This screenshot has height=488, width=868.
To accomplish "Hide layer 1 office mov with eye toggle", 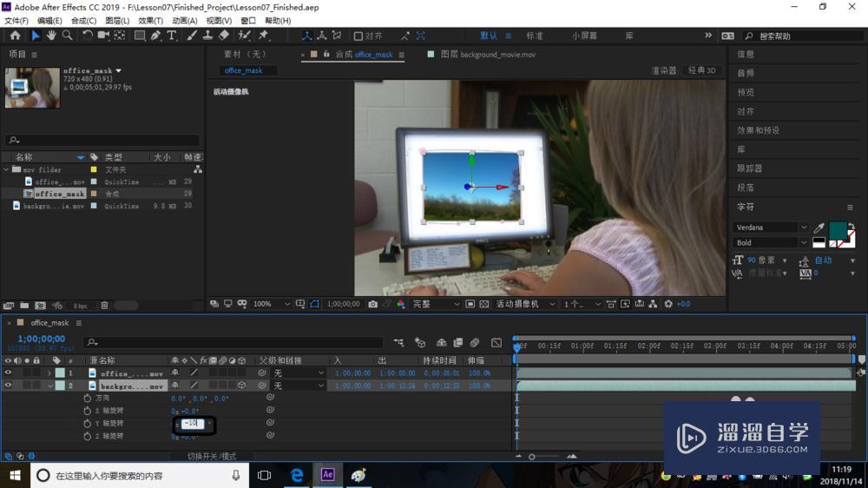I will coord(8,373).
